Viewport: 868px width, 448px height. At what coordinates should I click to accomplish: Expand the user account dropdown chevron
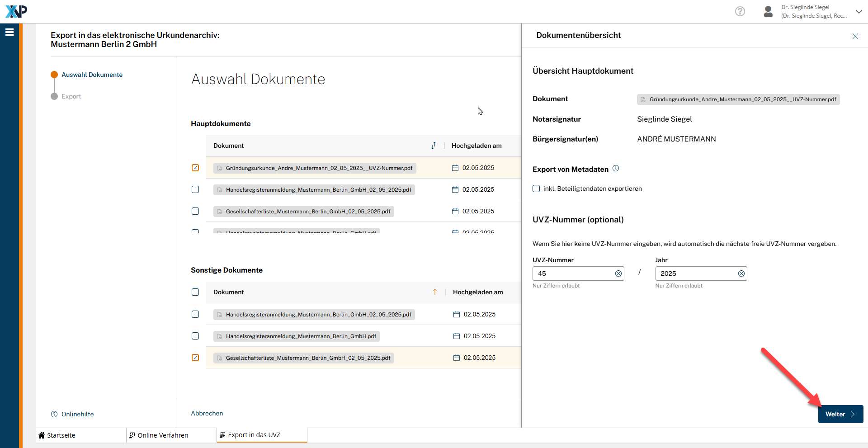point(859,11)
